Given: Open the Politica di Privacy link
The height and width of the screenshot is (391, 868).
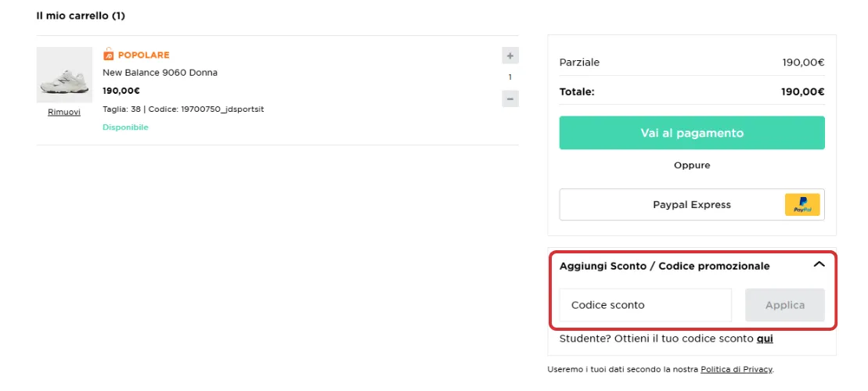Looking at the screenshot, I should tap(736, 369).
